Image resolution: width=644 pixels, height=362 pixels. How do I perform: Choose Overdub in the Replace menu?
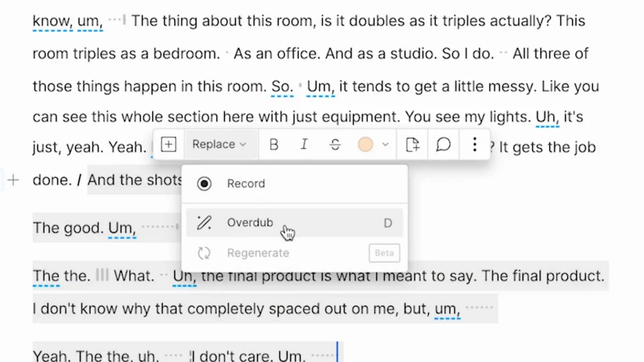tap(294, 223)
